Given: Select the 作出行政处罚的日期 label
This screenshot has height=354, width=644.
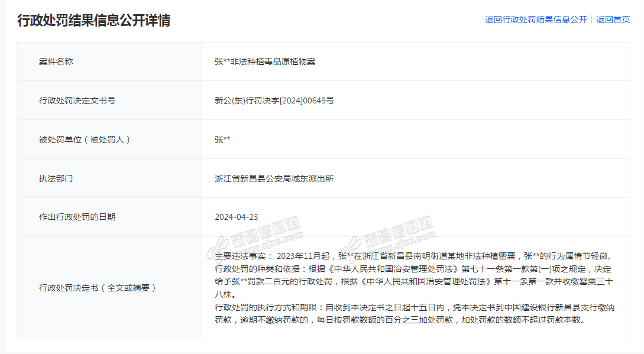Looking at the screenshot, I should point(77,217).
